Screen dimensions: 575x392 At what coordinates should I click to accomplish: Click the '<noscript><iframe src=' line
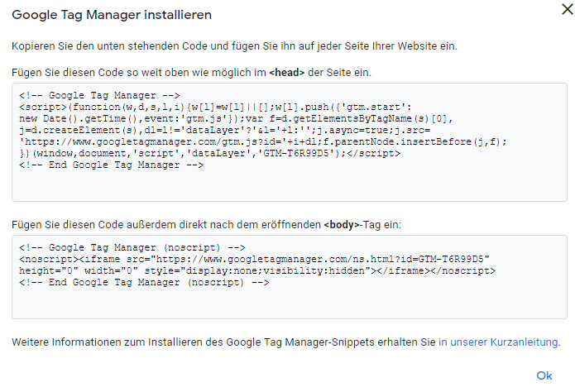click(255, 259)
